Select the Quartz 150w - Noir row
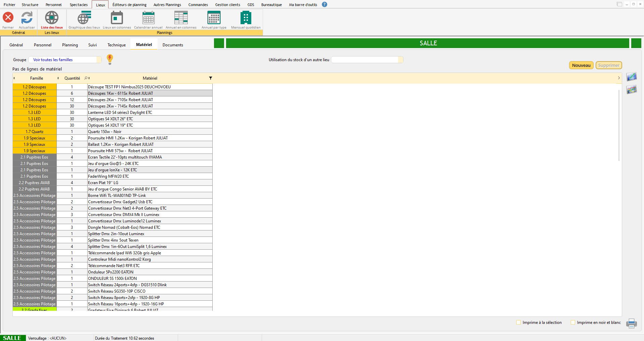This screenshot has height=341, width=644. [149, 132]
